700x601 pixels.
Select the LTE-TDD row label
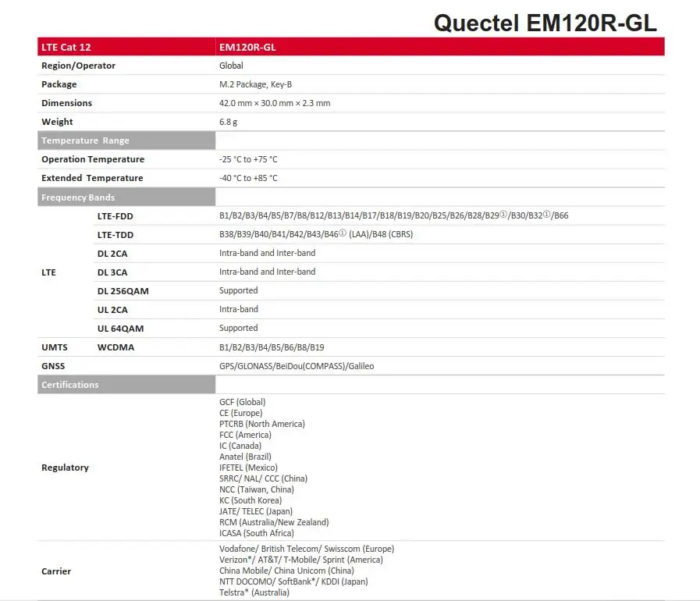point(115,234)
